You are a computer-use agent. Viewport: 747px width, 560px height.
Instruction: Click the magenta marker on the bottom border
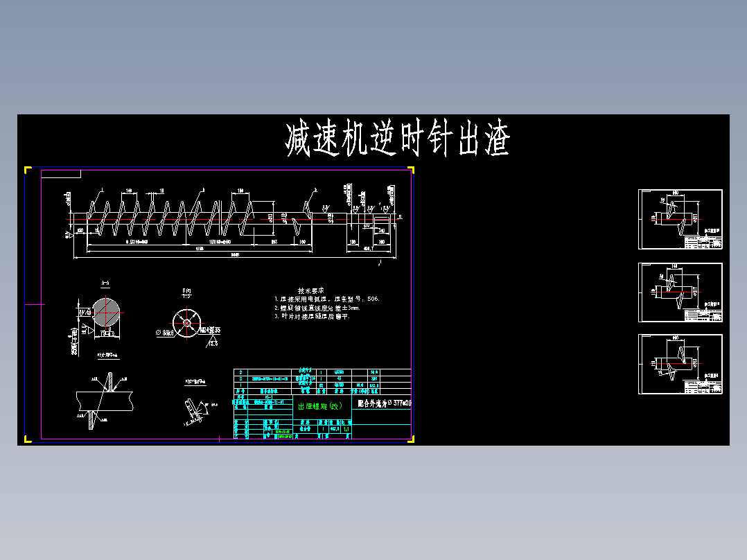pos(220,440)
